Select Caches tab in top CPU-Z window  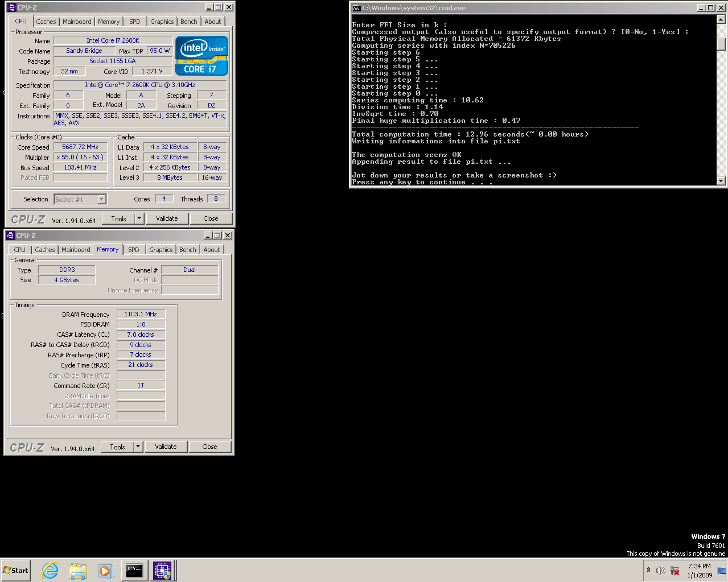[46, 22]
